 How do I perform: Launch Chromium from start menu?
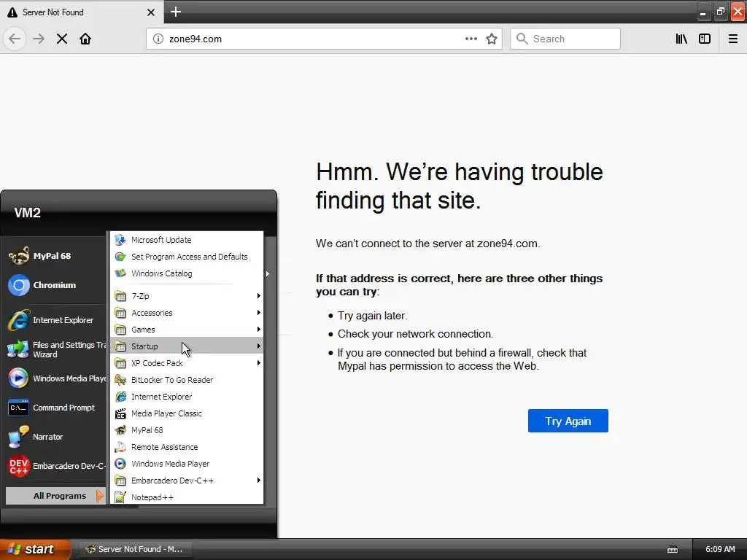53,285
